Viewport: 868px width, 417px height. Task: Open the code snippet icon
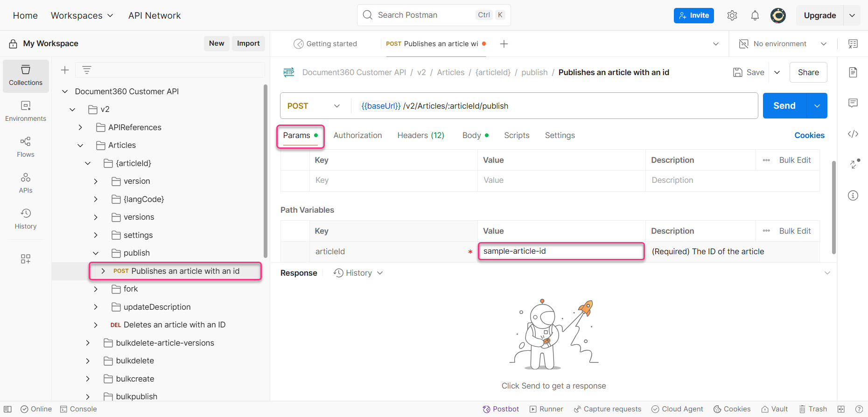853,134
